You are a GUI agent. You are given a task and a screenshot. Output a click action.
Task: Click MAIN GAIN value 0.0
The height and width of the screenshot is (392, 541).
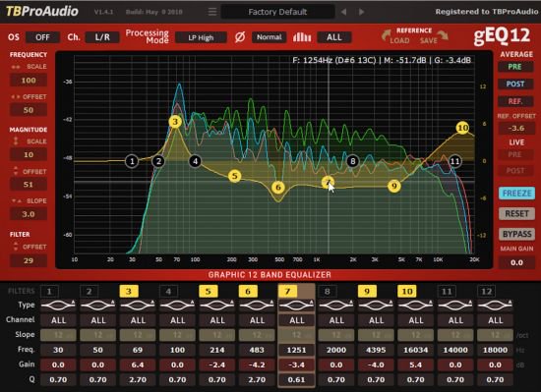(516, 262)
